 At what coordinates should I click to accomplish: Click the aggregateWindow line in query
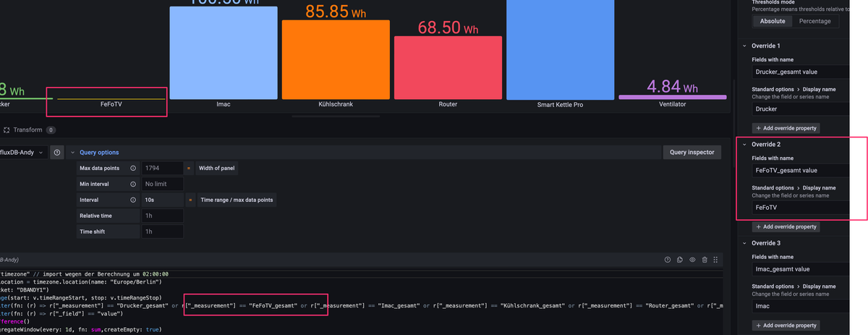tap(81, 330)
